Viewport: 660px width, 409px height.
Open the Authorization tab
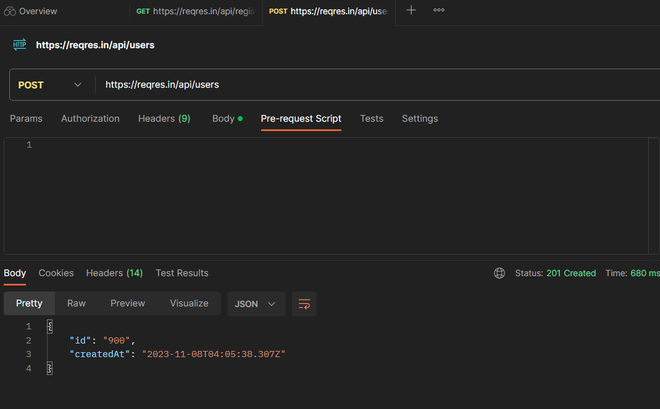pos(90,119)
